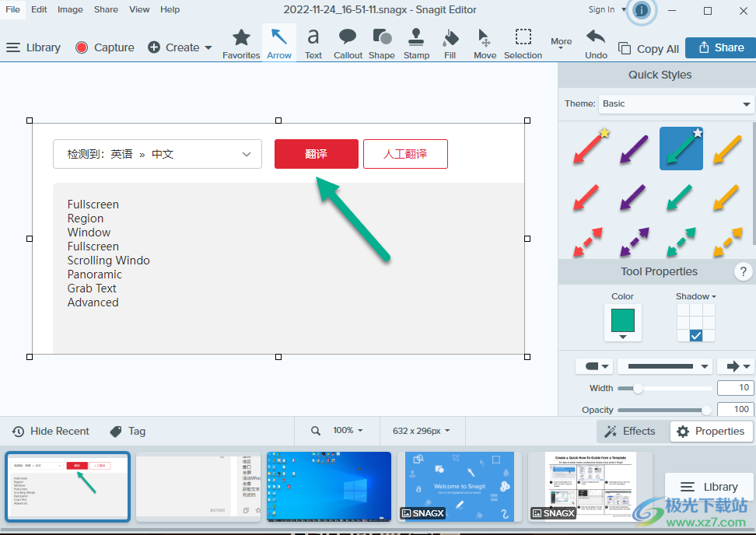The height and width of the screenshot is (535, 756).
Task: Open the arrow Color swatch picker
Action: [622, 323]
